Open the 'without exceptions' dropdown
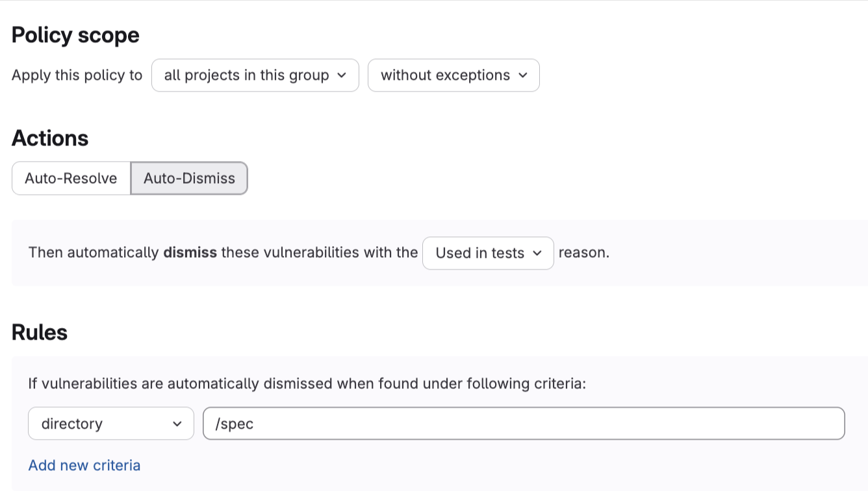Image resolution: width=868 pixels, height=491 pixels. 453,75
